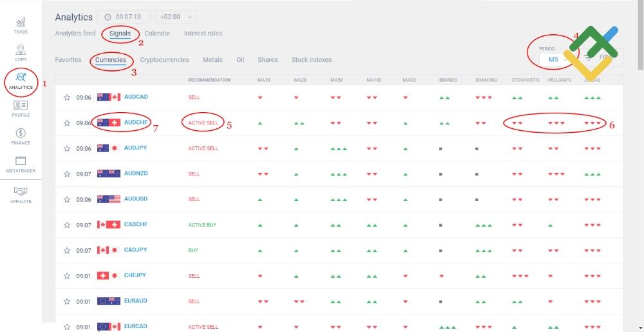The height and width of the screenshot is (332, 644).
Task: Star AUDUSD as a favorite
Action: (x=67, y=199)
